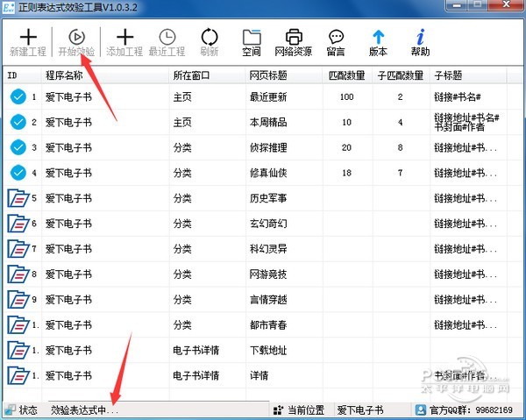Click the 链接#书名# subtitle cell
Viewport: 526px width, 420px height.
pyautogui.click(x=458, y=97)
